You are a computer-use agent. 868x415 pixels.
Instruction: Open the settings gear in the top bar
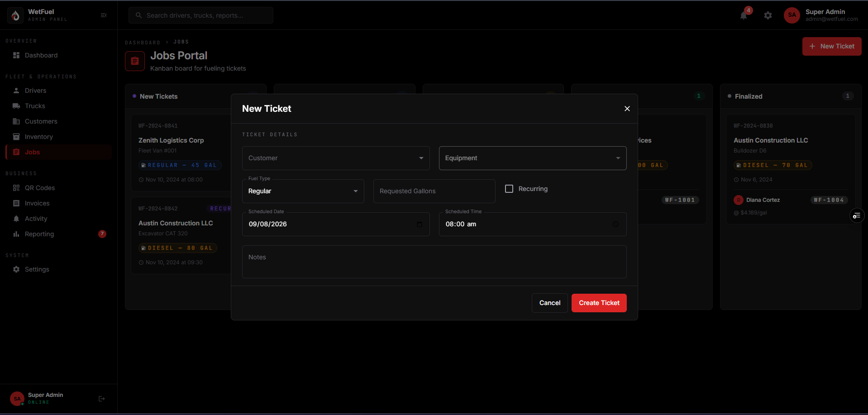click(768, 15)
